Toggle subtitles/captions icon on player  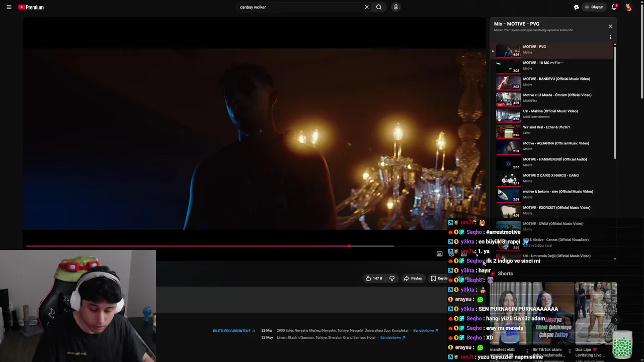[x=439, y=254]
